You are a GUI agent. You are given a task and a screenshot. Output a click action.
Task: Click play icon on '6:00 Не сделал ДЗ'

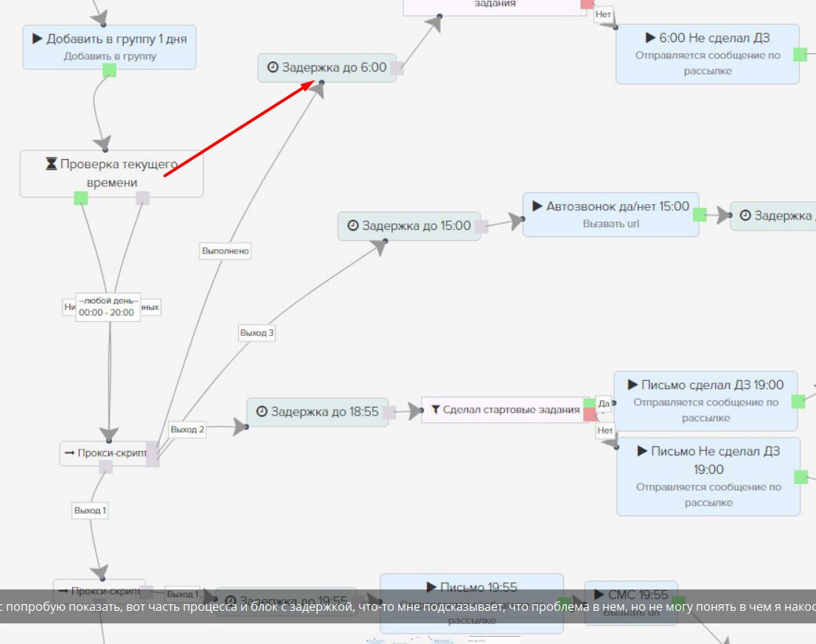coord(650,38)
